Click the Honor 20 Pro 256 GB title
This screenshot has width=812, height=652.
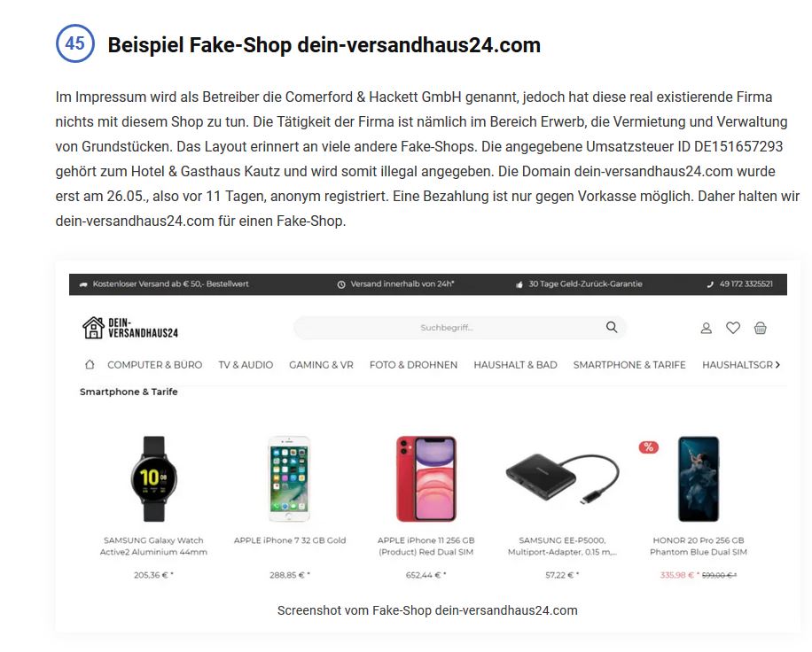tap(698, 546)
